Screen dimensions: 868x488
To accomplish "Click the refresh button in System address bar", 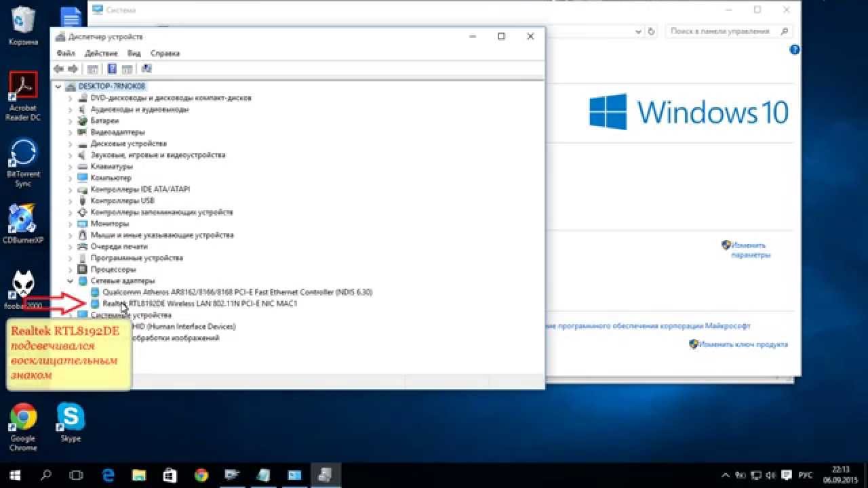I will click(x=652, y=31).
